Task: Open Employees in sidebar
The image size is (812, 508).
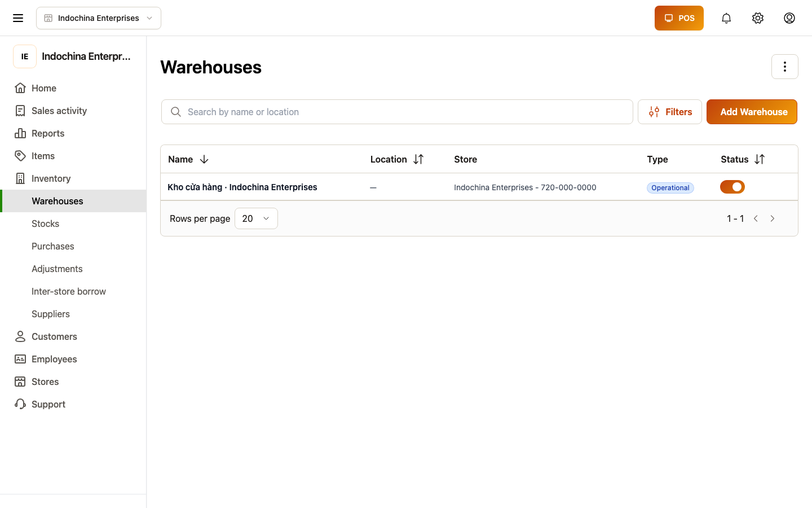Action: [x=73, y=359]
